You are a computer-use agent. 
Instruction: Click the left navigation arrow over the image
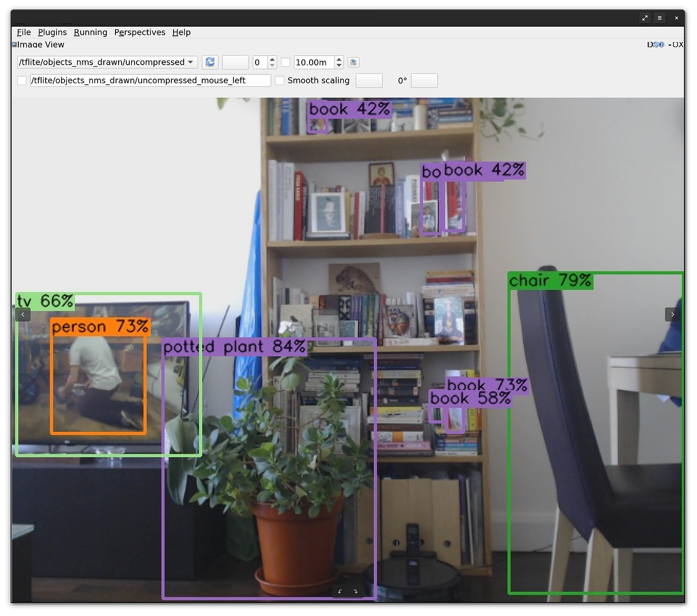(23, 314)
